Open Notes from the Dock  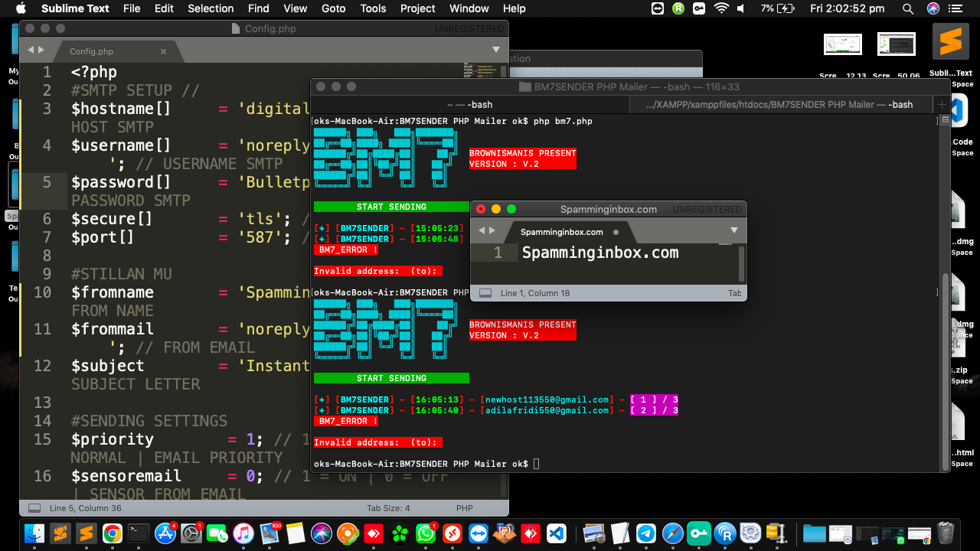click(296, 533)
